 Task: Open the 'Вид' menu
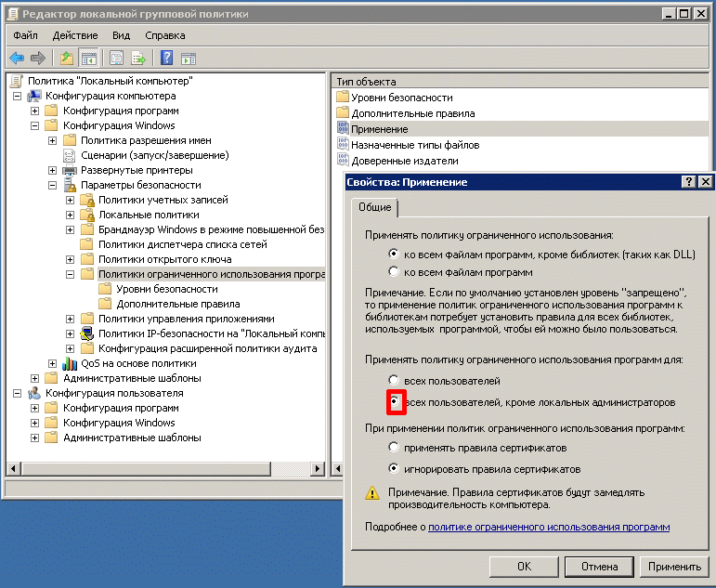[121, 35]
